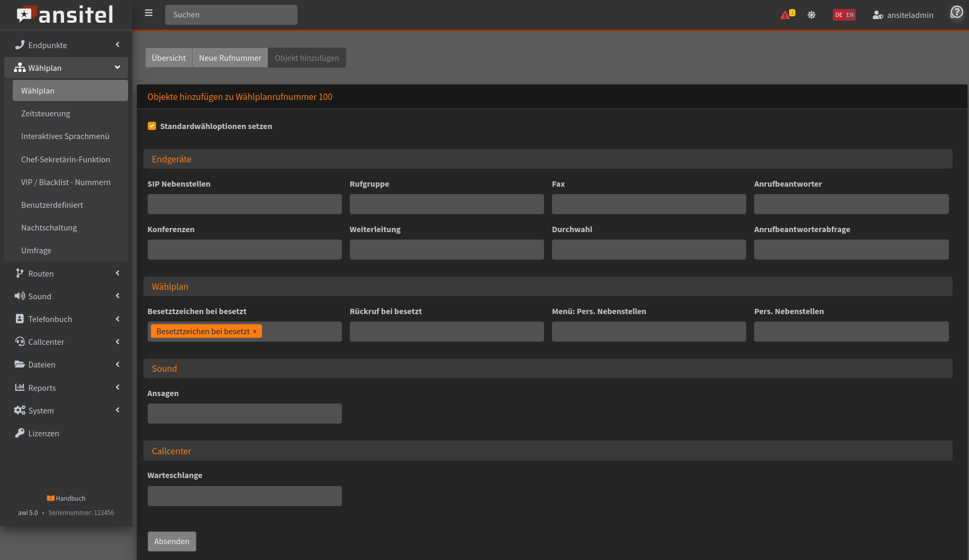Select the Neue Rufnummer tab

click(230, 58)
